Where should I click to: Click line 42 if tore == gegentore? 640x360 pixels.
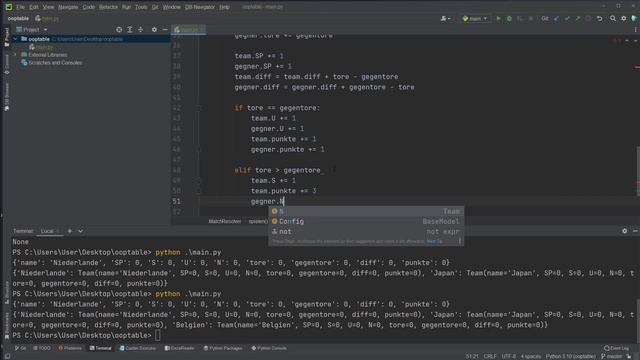[x=277, y=108]
